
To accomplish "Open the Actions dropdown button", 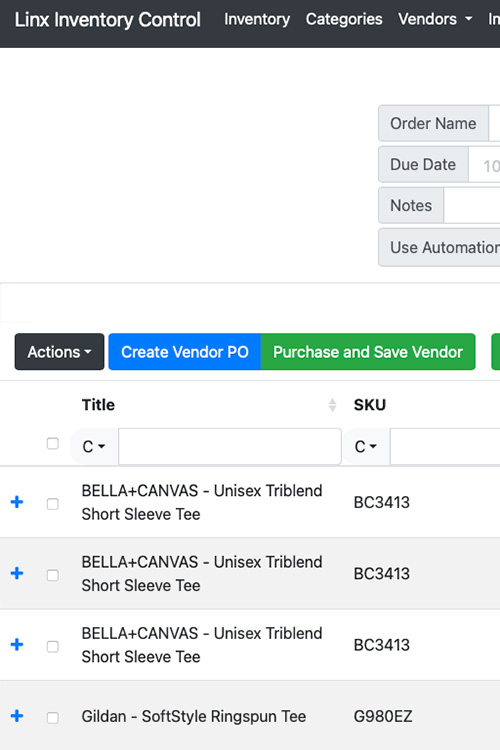I will pos(59,352).
